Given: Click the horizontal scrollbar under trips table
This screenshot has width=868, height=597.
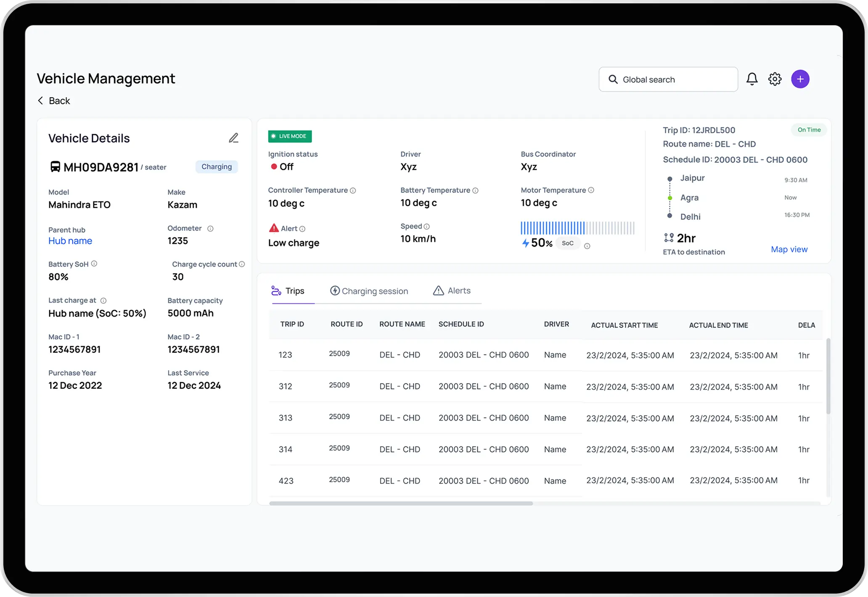Looking at the screenshot, I should 401,503.
